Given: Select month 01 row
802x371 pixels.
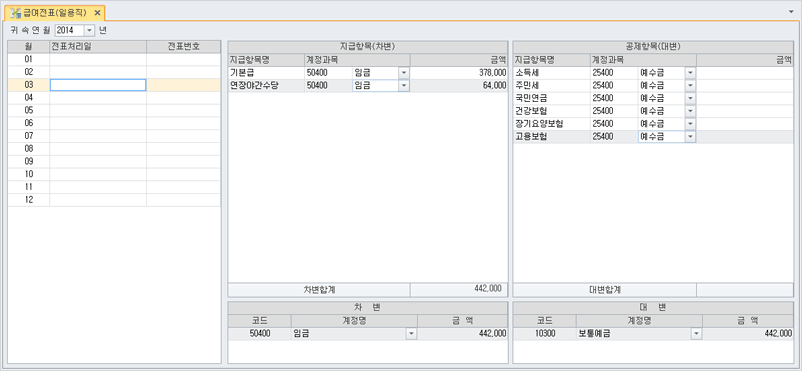Looking at the screenshot, I should pyautogui.click(x=114, y=59).
